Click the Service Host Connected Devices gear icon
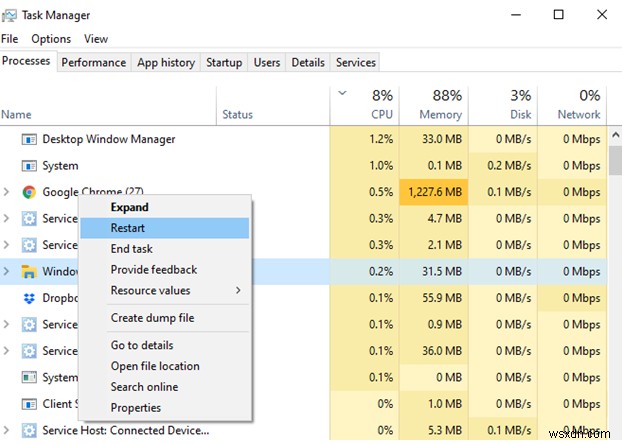This screenshot has width=622, height=444. click(29, 431)
